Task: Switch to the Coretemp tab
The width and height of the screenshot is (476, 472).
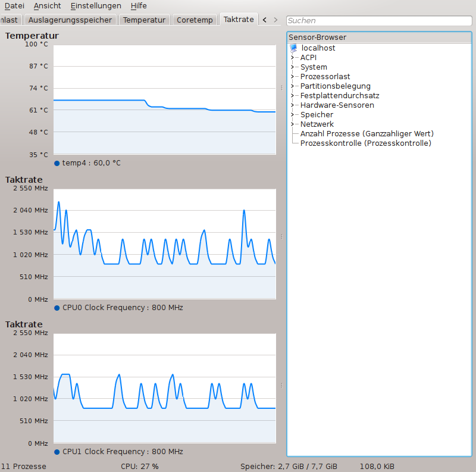Action: pyautogui.click(x=195, y=20)
